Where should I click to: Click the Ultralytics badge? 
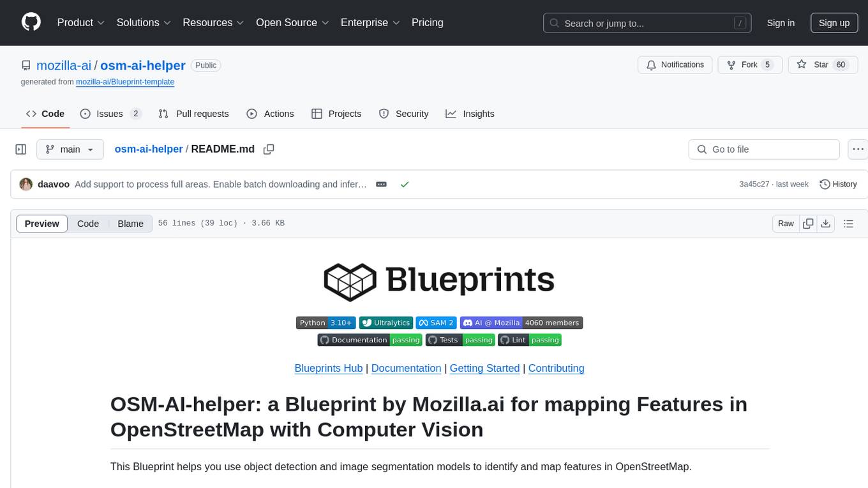pyautogui.click(x=385, y=323)
